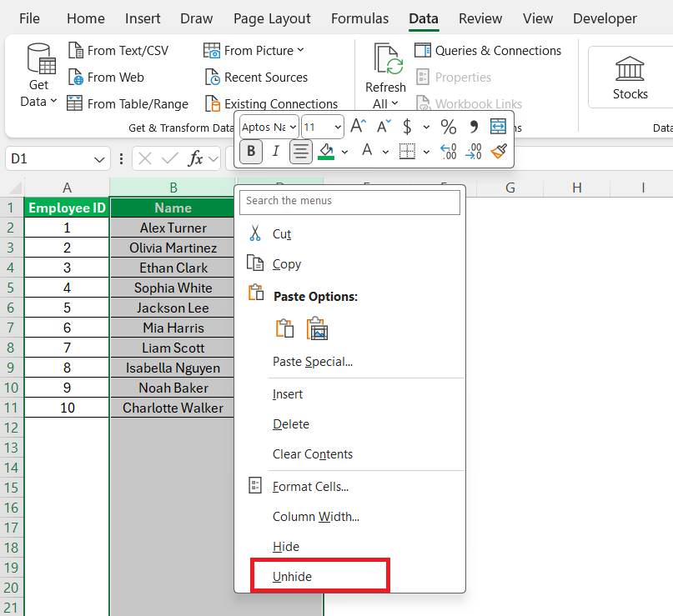
Task: Click Merge & Center icon
Action: [498, 127]
